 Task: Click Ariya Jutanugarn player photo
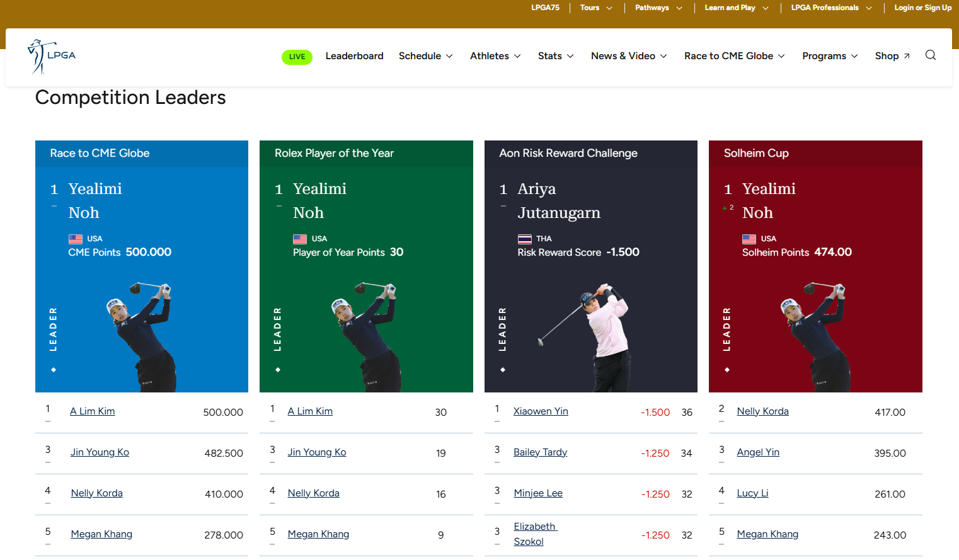[x=584, y=338]
